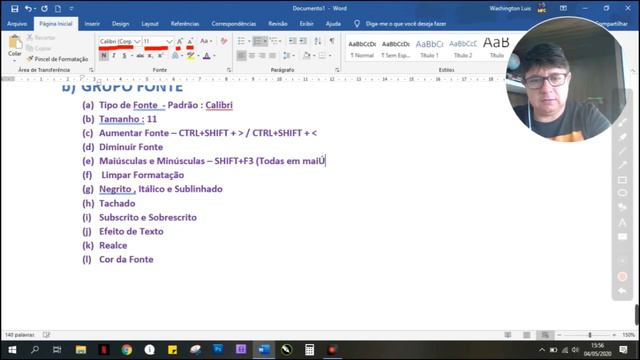Open the Windows Start menu

(12, 350)
